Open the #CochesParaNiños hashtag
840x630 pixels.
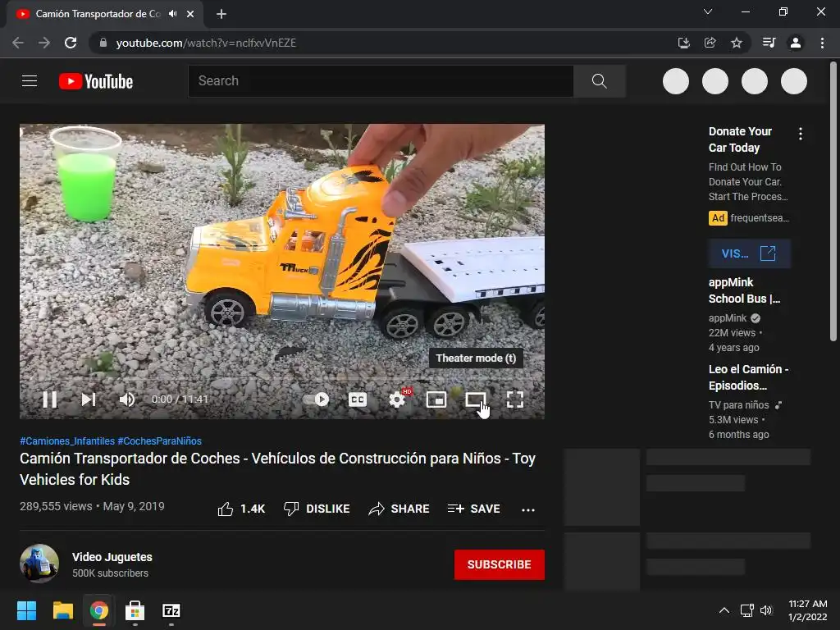[x=160, y=441]
